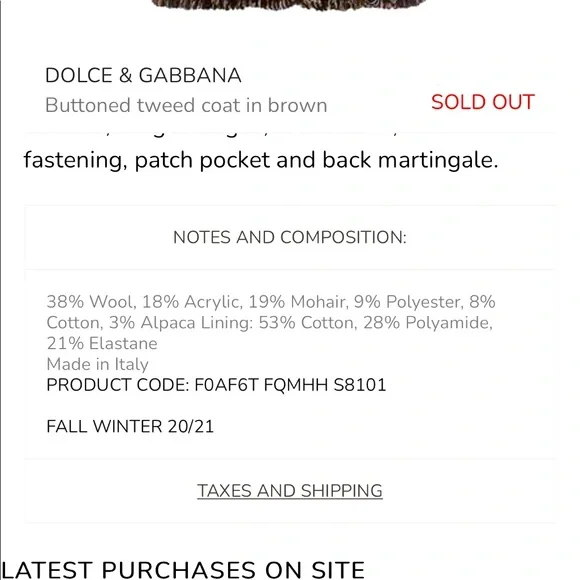The image size is (580, 580).
Task: Click the 19% Mohair composition entry
Action: 298,302
